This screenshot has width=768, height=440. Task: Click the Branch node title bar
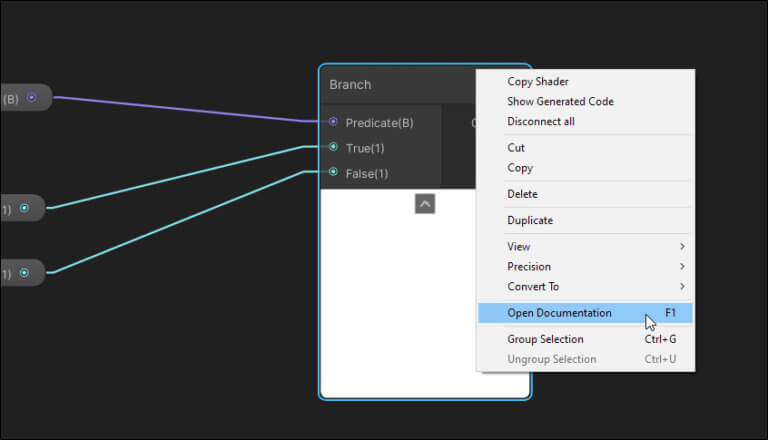pyautogui.click(x=398, y=85)
